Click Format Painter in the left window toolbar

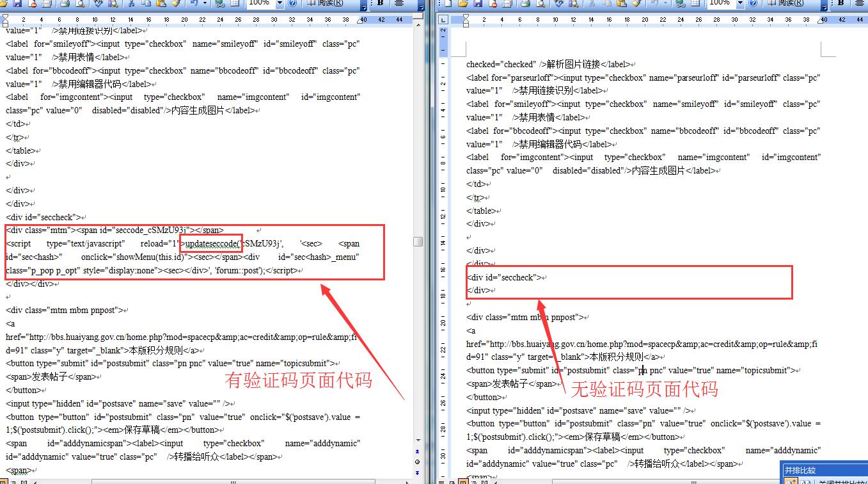[x=173, y=3]
